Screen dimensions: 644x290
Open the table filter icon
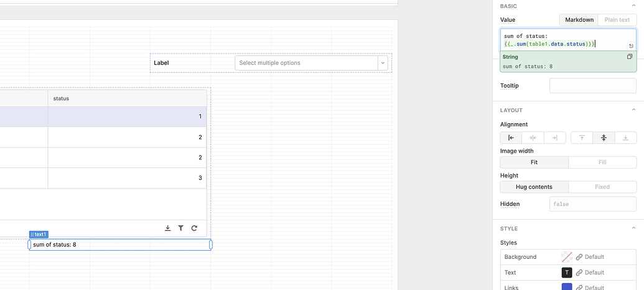pos(181,228)
